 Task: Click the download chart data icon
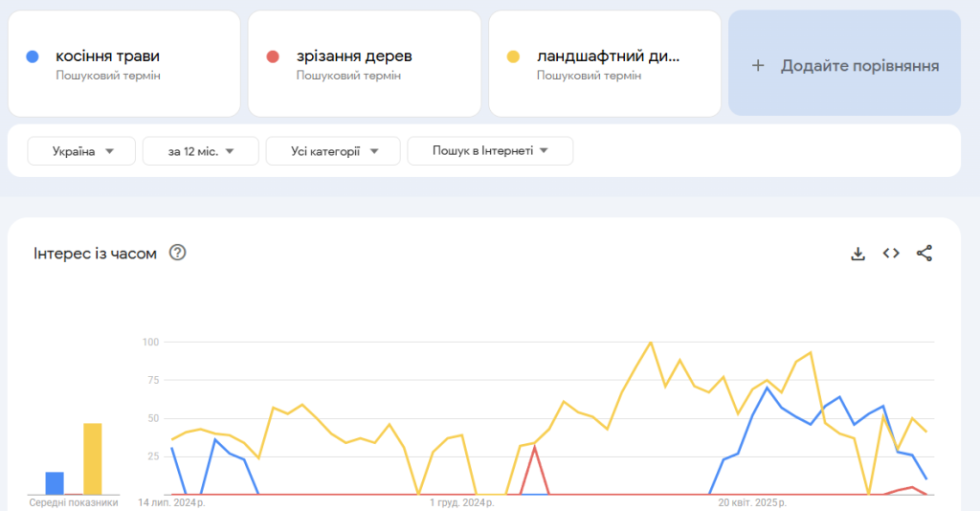pos(858,254)
